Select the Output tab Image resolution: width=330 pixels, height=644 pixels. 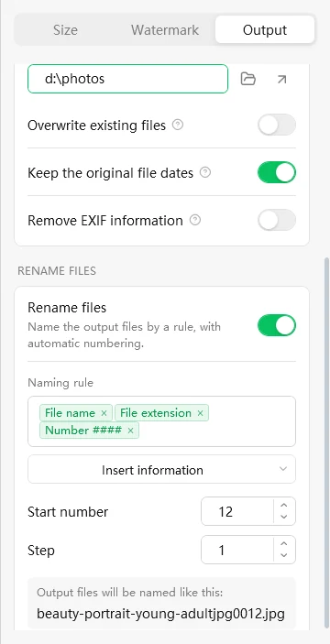pos(265,29)
